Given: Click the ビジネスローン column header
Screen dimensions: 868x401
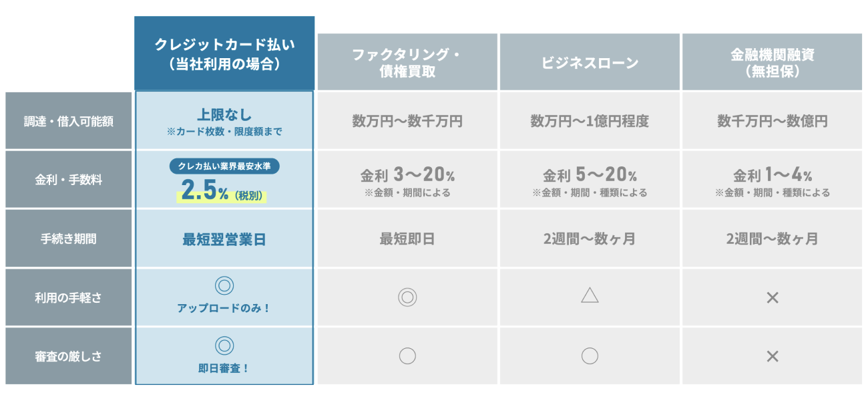Looking at the screenshot, I should click(x=590, y=63).
